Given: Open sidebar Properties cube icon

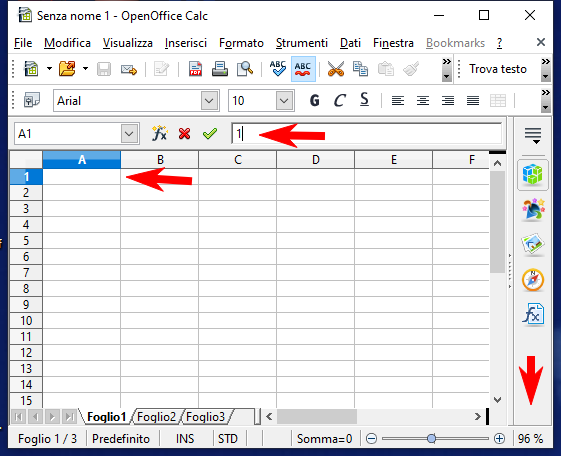Looking at the screenshot, I should 533,175.
